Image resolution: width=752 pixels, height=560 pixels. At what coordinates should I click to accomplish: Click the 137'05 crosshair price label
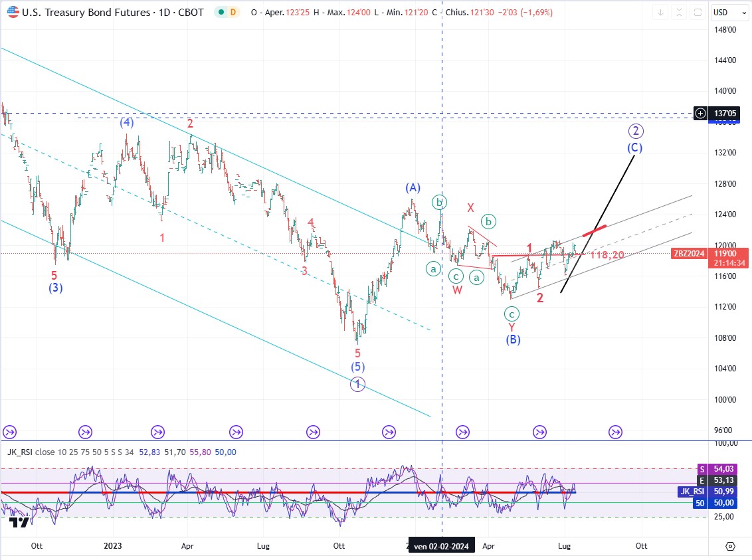[725, 113]
